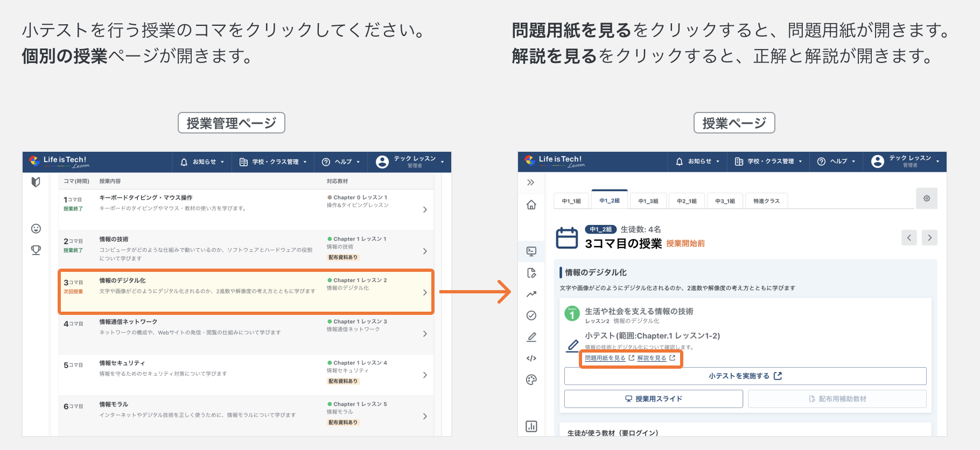Click the help question-mark icon in the lesson page header
The image size is (980, 450).
(821, 161)
